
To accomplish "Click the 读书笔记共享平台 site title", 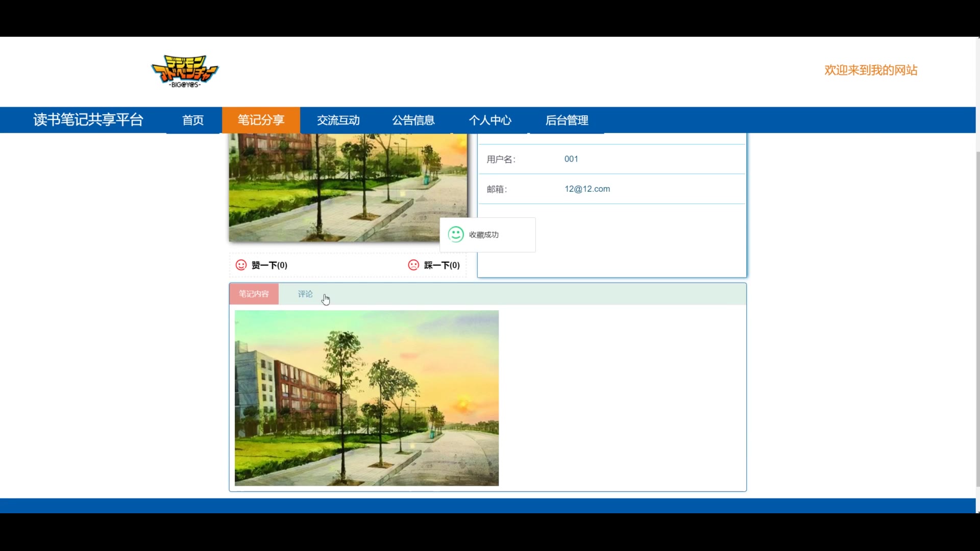I will pyautogui.click(x=88, y=120).
